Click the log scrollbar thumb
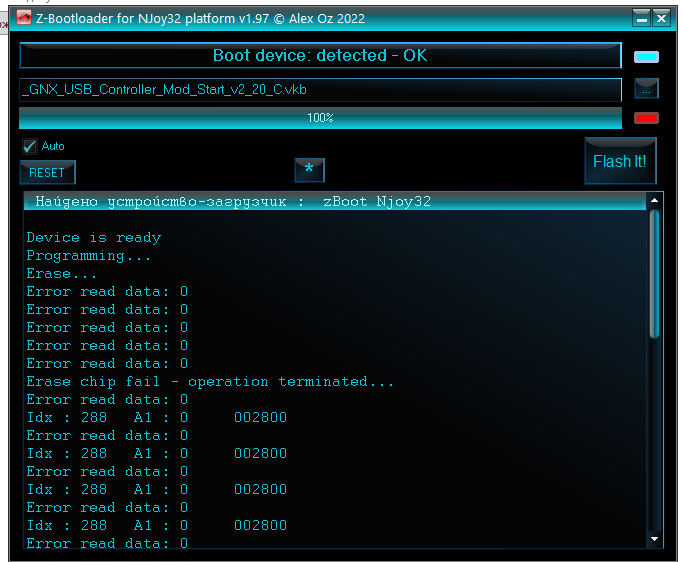 (x=655, y=275)
